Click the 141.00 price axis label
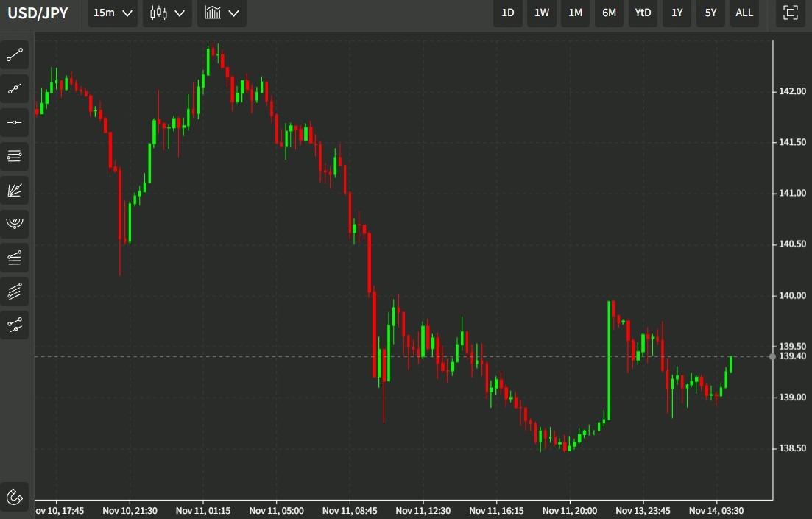812x519 pixels. pos(792,193)
